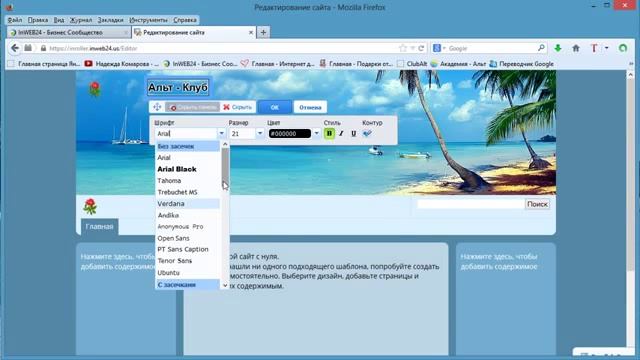Click the font list scroll up arrow
Screen dimensions: 640x360
coord(225,144)
